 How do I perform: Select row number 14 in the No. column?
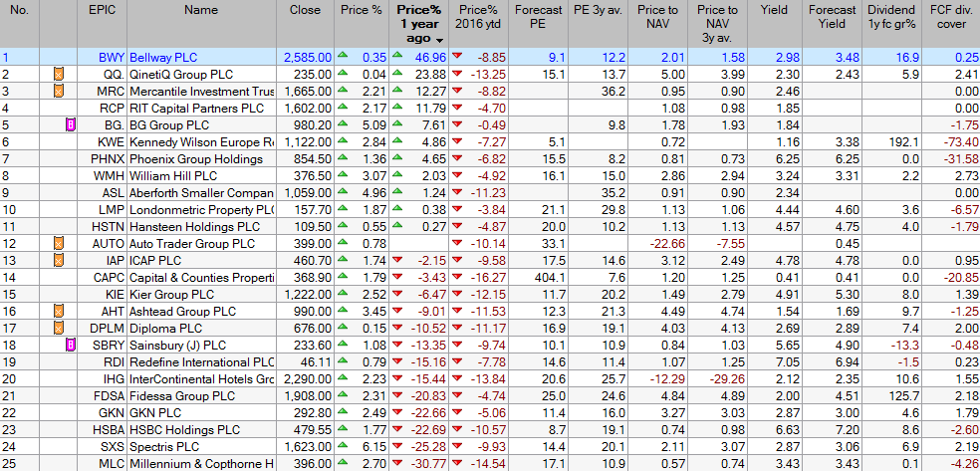coord(8,278)
